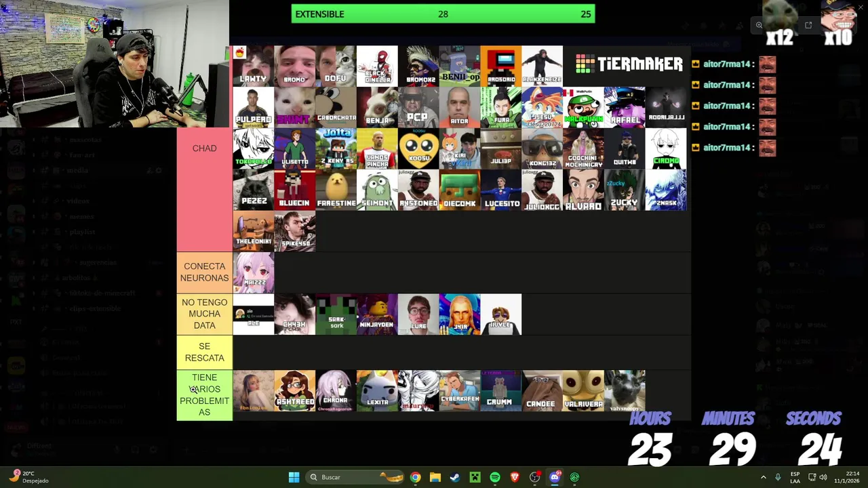
Task: Open clock and date 22:14 panel
Action: tap(846, 477)
